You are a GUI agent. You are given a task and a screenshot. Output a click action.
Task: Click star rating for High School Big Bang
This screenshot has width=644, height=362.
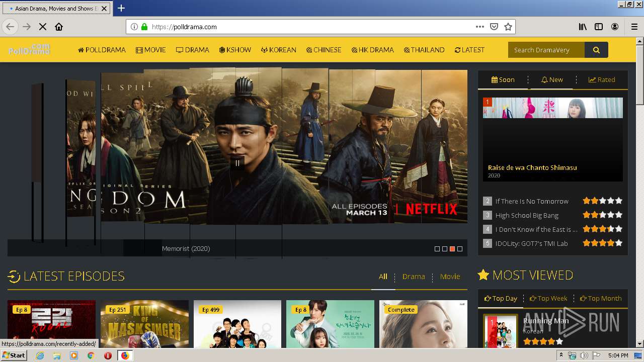click(603, 215)
